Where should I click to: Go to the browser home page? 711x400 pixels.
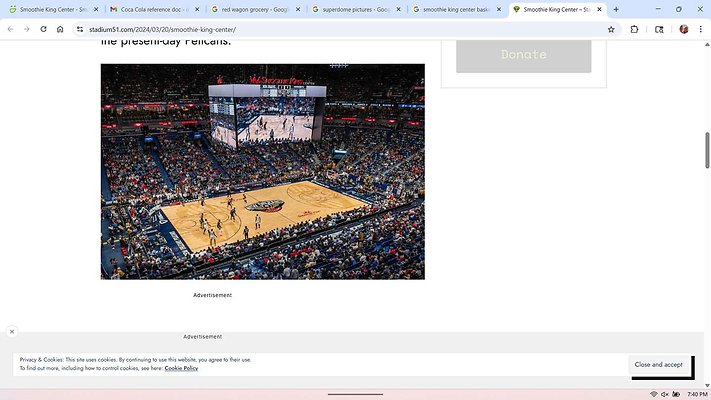(x=60, y=29)
